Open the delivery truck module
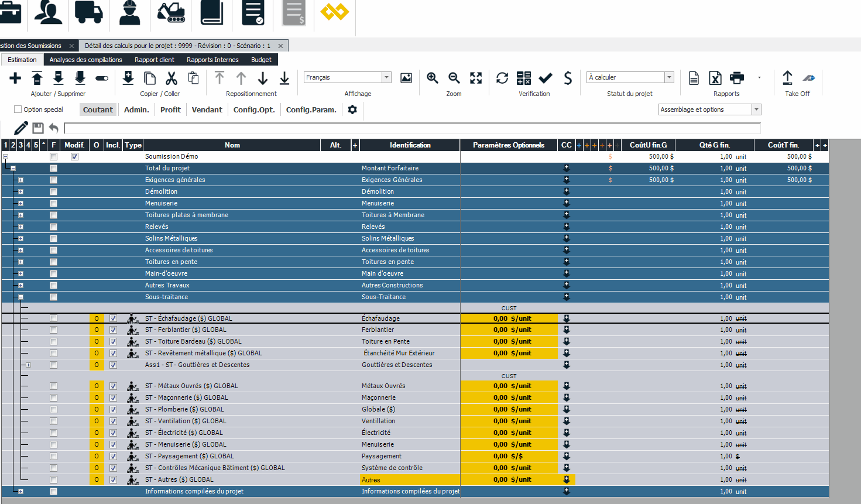This screenshot has width=861, height=504. [x=89, y=12]
